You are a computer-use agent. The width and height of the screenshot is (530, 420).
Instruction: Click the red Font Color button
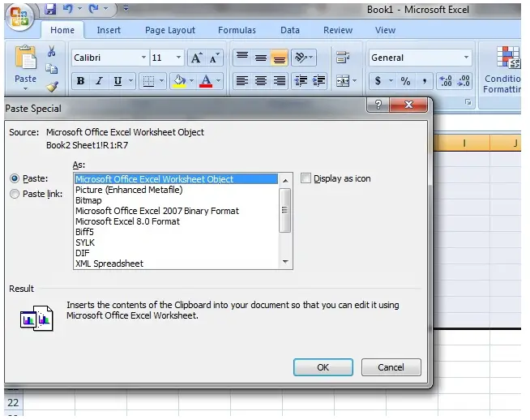click(206, 81)
